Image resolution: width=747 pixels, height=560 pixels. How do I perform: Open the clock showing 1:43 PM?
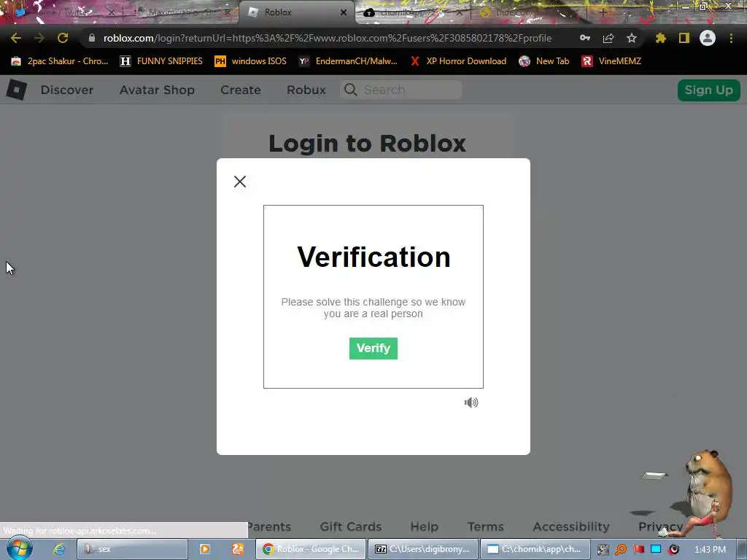coord(710,550)
